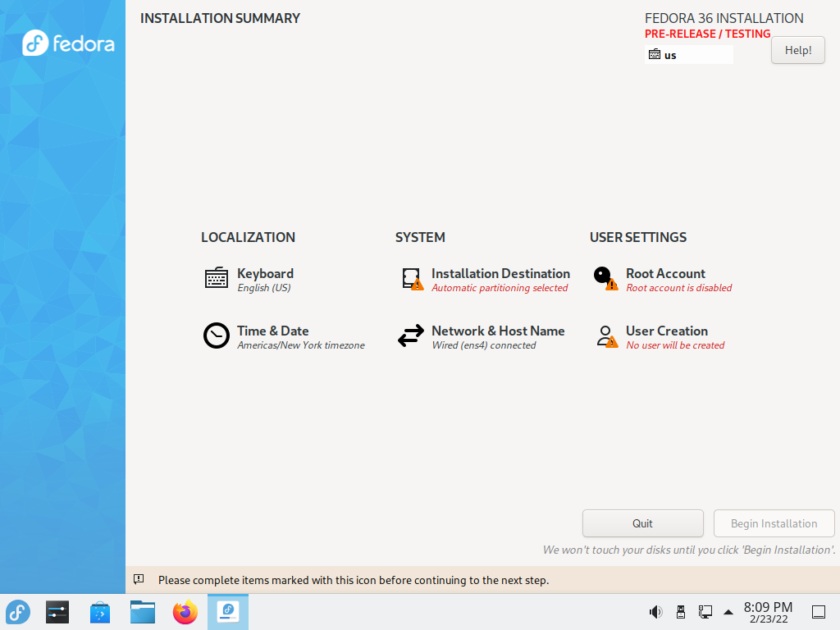840x630 pixels.
Task: Click the INSTALLATION SUMMARY title
Action: (220, 18)
